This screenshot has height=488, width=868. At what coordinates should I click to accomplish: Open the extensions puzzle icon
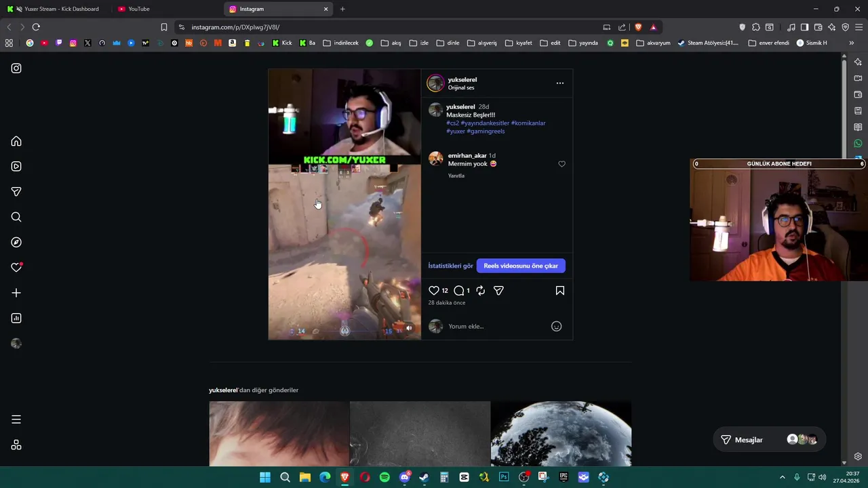[x=755, y=27]
